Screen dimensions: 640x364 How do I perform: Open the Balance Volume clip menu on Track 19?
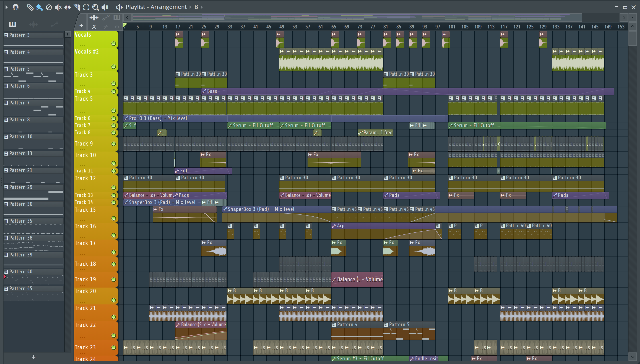tap(334, 280)
